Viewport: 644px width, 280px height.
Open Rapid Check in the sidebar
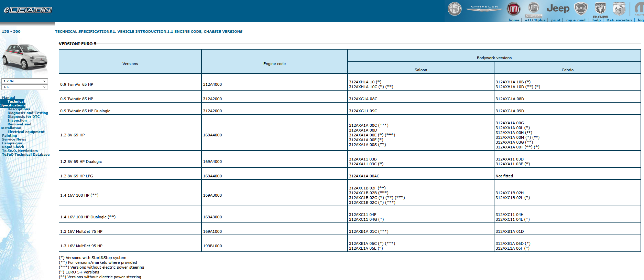(13, 147)
